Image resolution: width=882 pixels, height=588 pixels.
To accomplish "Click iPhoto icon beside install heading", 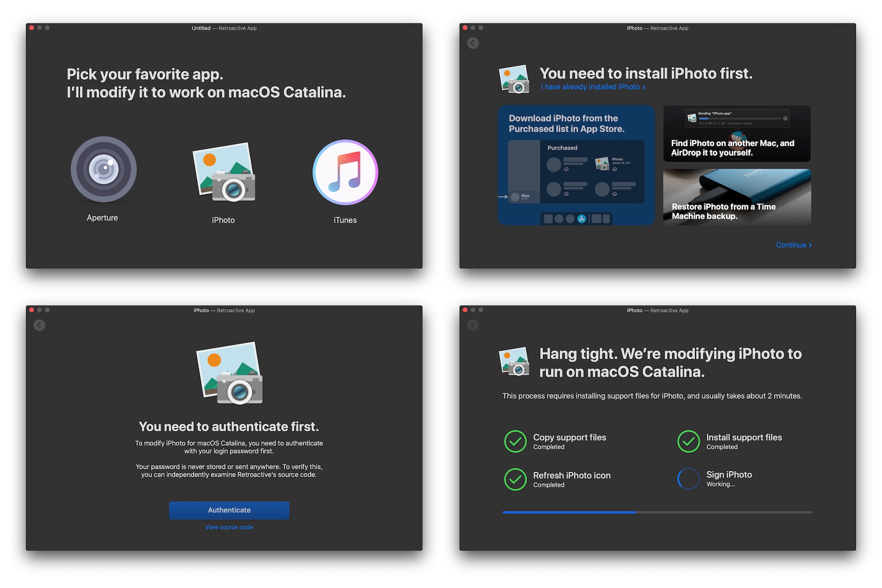I will [514, 79].
